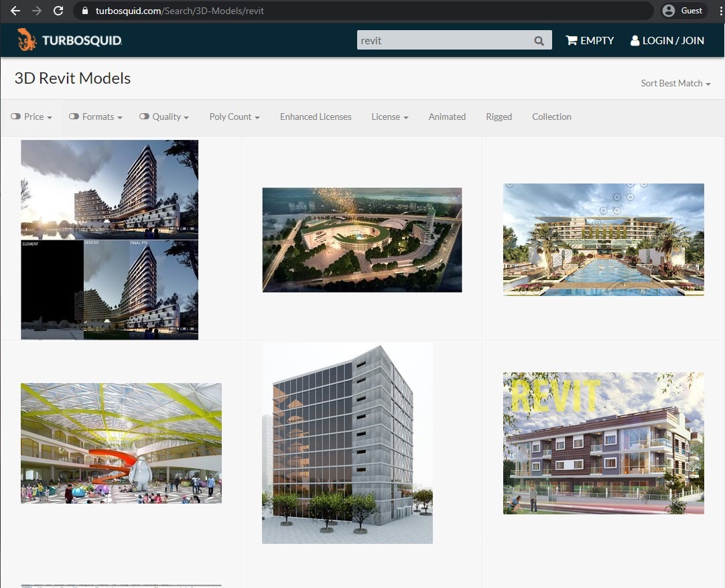Toggle the Formats filter switch
Viewport: 725px width, 588px height.
pyautogui.click(x=74, y=117)
